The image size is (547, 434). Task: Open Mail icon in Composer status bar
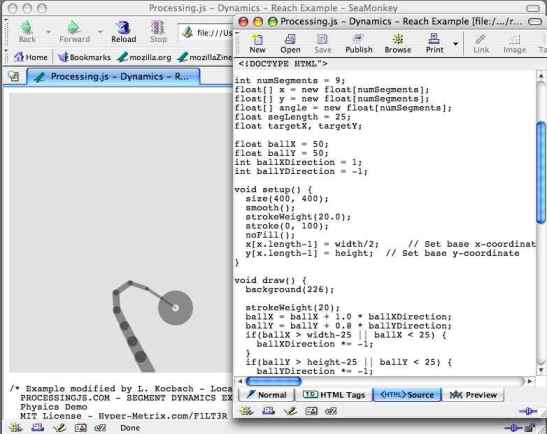(x=268, y=412)
